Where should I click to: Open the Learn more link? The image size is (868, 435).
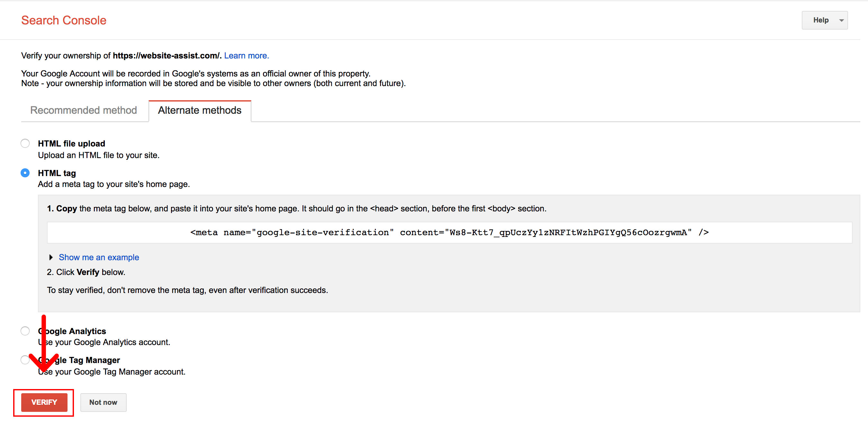(246, 56)
